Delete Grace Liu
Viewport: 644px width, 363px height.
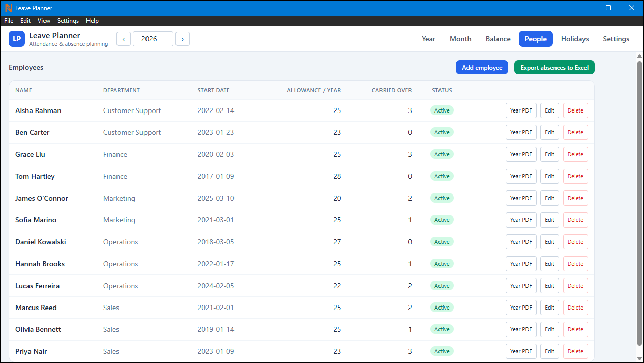click(x=575, y=154)
